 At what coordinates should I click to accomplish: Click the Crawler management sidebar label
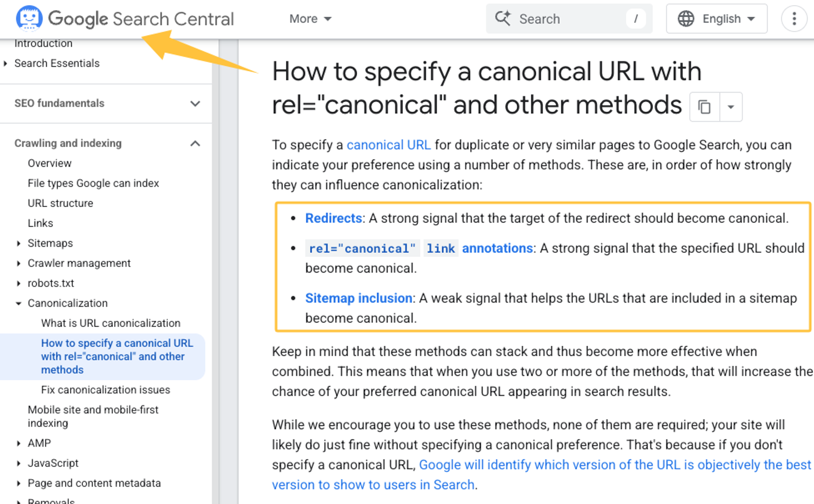[x=79, y=263]
